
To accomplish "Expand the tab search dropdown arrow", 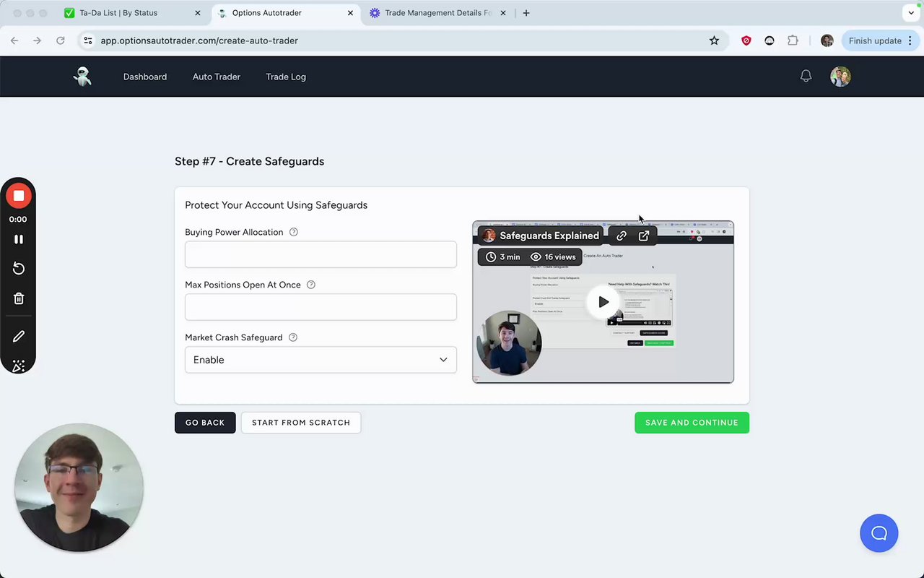I will (911, 13).
